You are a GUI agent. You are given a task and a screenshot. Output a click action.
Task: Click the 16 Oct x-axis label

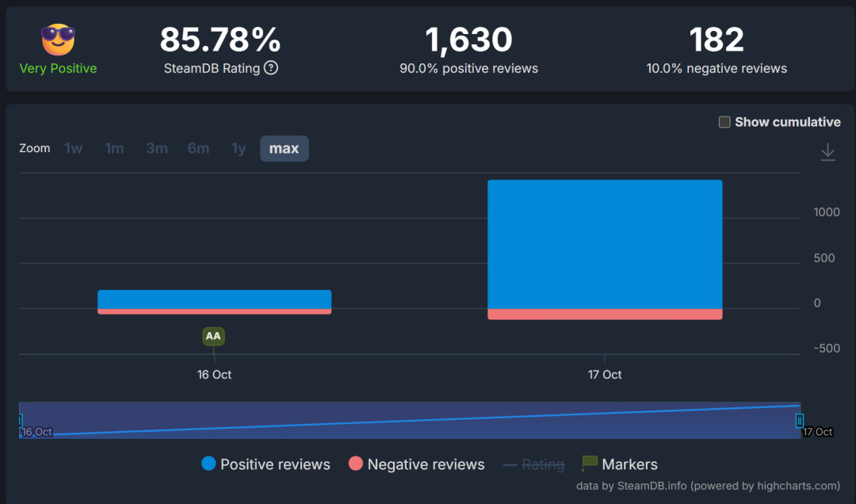point(214,375)
